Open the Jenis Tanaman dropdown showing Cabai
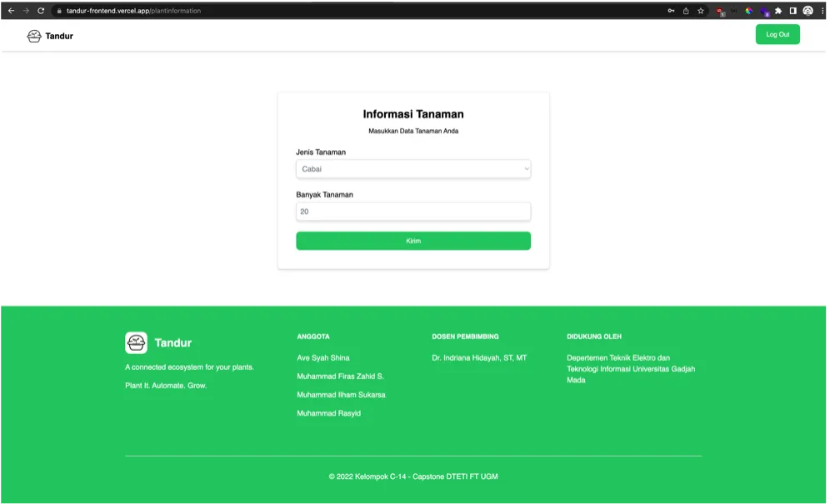This screenshot has width=830, height=504. pyautogui.click(x=413, y=168)
